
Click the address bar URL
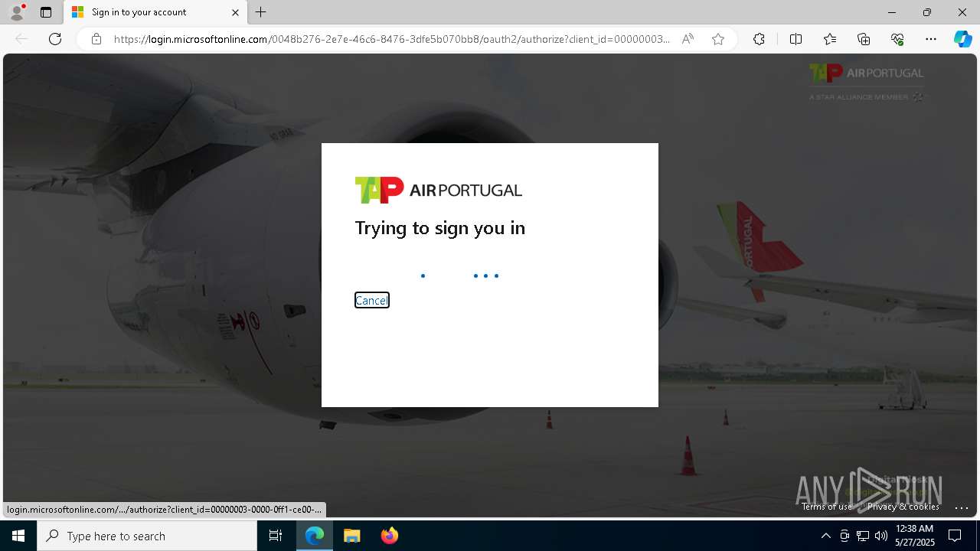[x=391, y=39]
